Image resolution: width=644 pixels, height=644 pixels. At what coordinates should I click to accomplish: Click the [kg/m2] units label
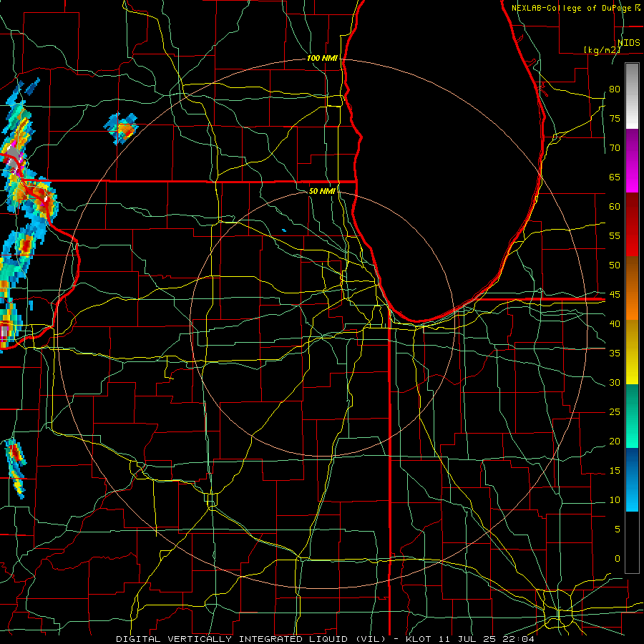602,50
